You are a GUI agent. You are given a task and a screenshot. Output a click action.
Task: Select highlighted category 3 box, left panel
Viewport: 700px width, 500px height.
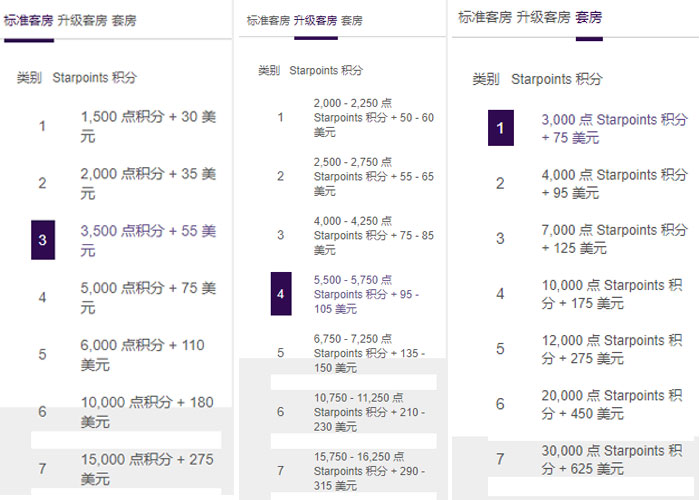[x=43, y=240]
